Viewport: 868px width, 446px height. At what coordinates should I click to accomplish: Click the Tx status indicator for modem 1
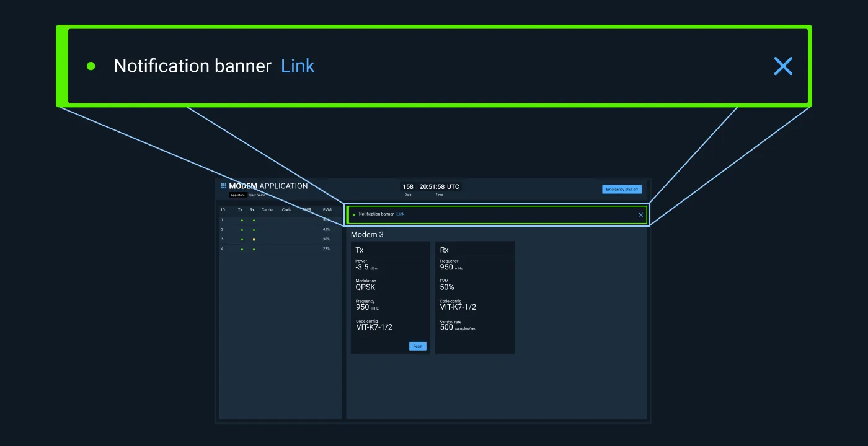[242, 221]
